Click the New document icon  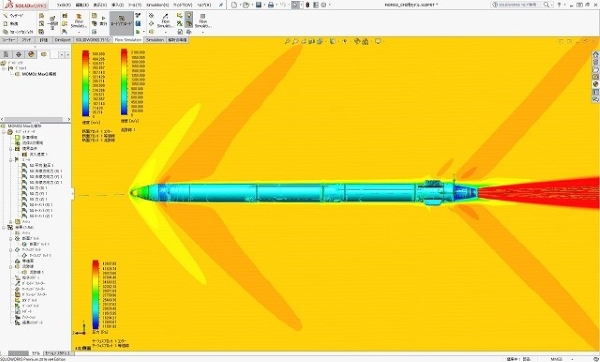tap(234, 5)
